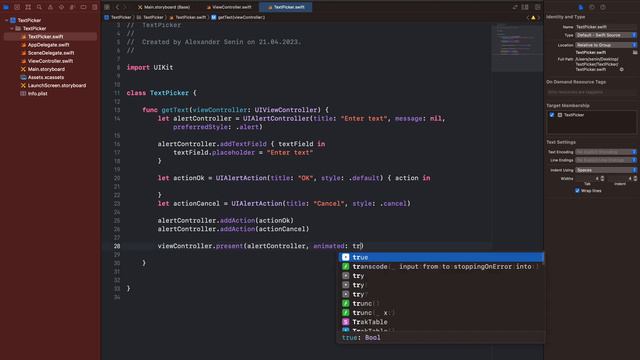This screenshot has width=640, height=360.
Task: Go forward with the editor right arrow
Action: point(125,7)
